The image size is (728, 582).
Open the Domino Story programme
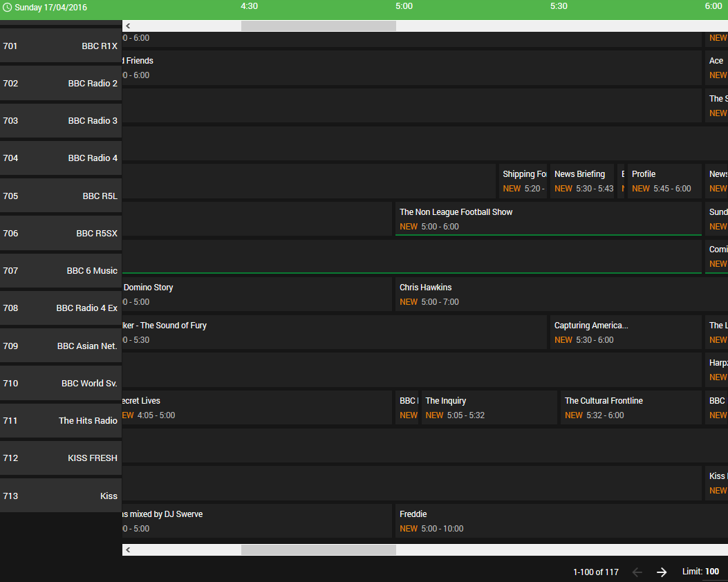pyautogui.click(x=257, y=294)
